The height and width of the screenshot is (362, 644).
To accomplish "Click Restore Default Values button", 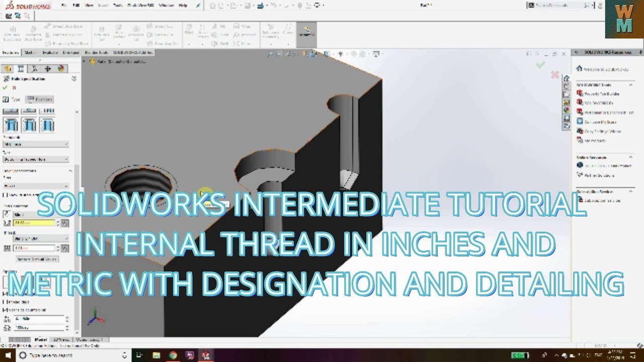I will [x=37, y=259].
